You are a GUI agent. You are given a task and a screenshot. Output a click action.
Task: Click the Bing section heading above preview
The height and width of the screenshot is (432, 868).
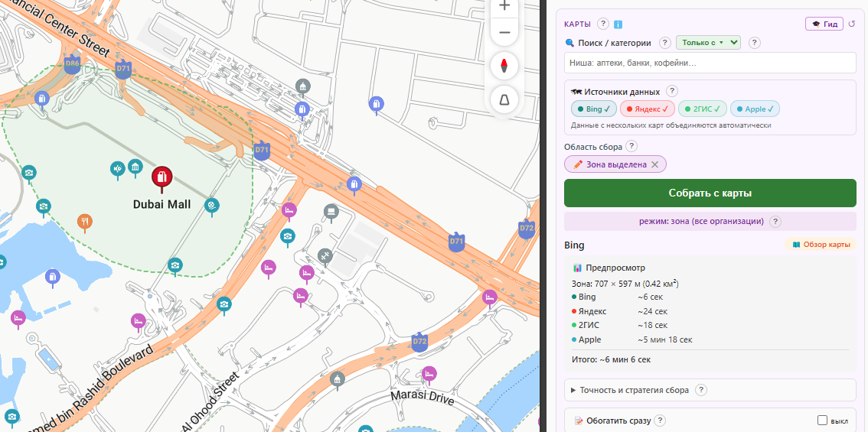pos(575,245)
